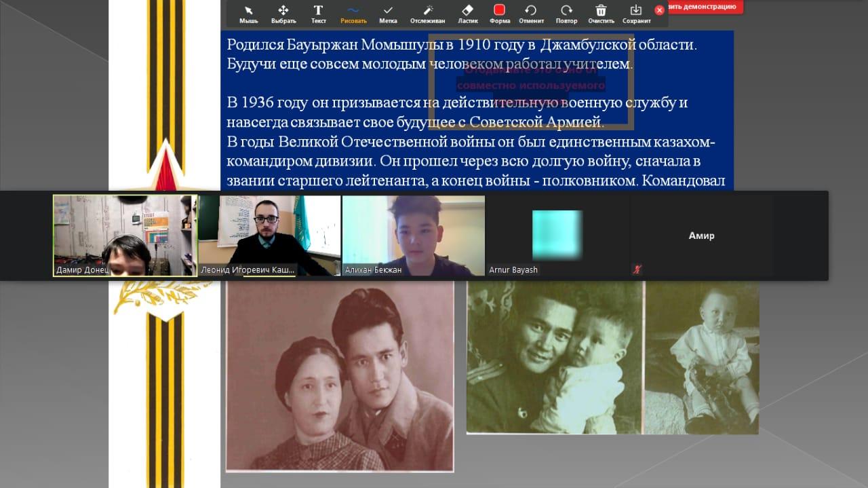Activate the Текст text annotation tool
Viewport: 868px width, 488px height.
(318, 13)
